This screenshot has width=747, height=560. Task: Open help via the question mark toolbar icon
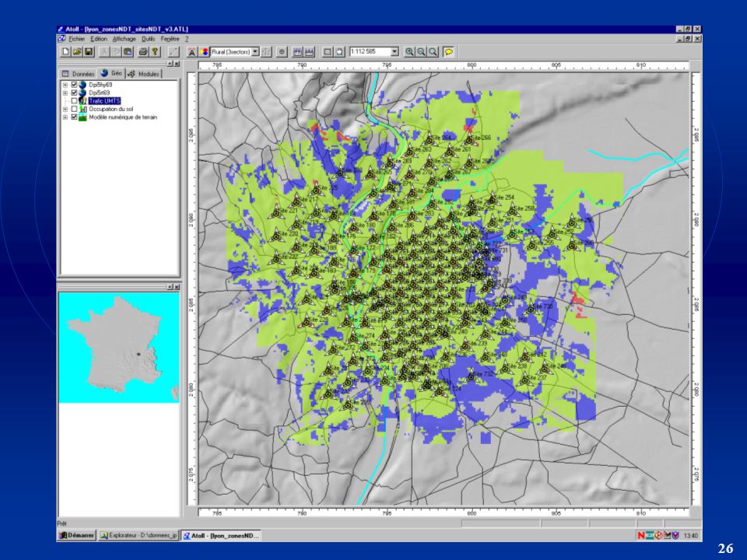pyautogui.click(x=154, y=51)
